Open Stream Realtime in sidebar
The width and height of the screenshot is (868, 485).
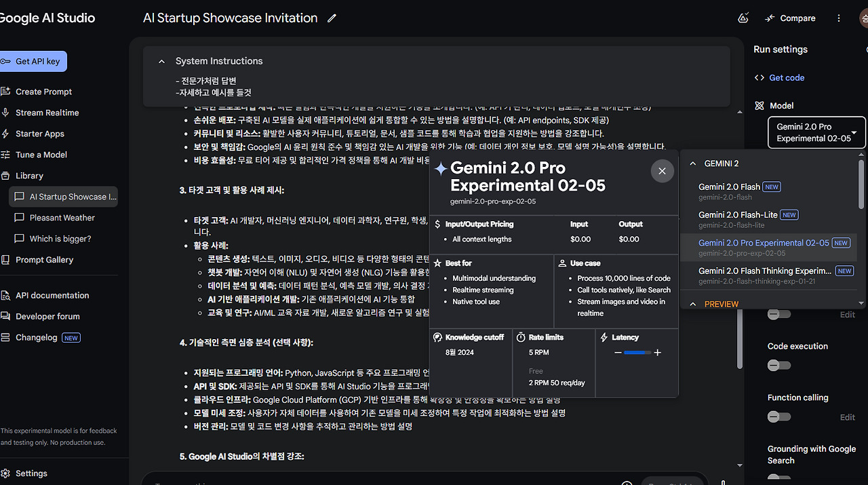47,113
